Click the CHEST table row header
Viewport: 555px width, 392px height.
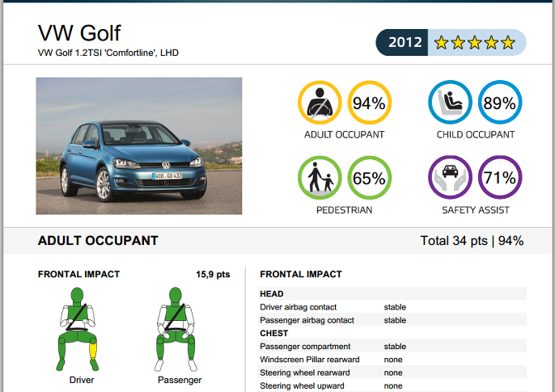392,333
